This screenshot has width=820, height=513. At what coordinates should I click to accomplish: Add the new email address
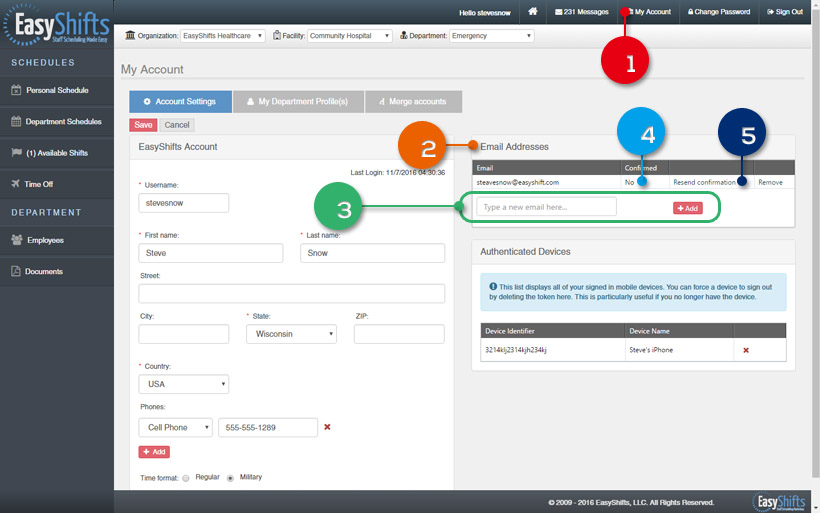coord(688,208)
